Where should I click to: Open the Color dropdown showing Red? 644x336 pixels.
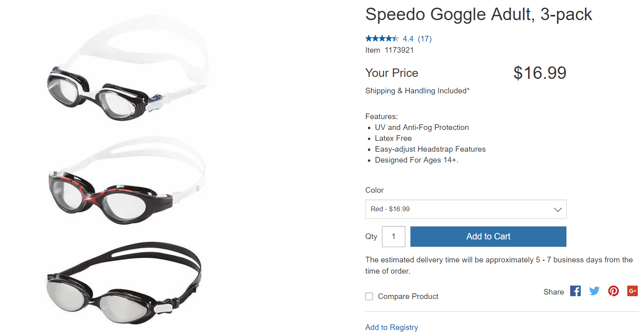(465, 209)
